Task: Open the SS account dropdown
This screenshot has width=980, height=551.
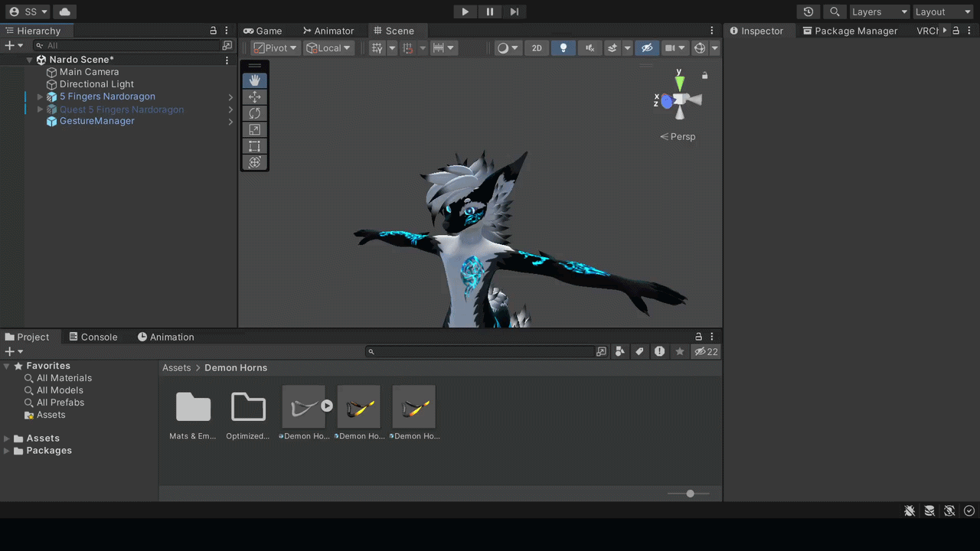Action: tap(28, 11)
